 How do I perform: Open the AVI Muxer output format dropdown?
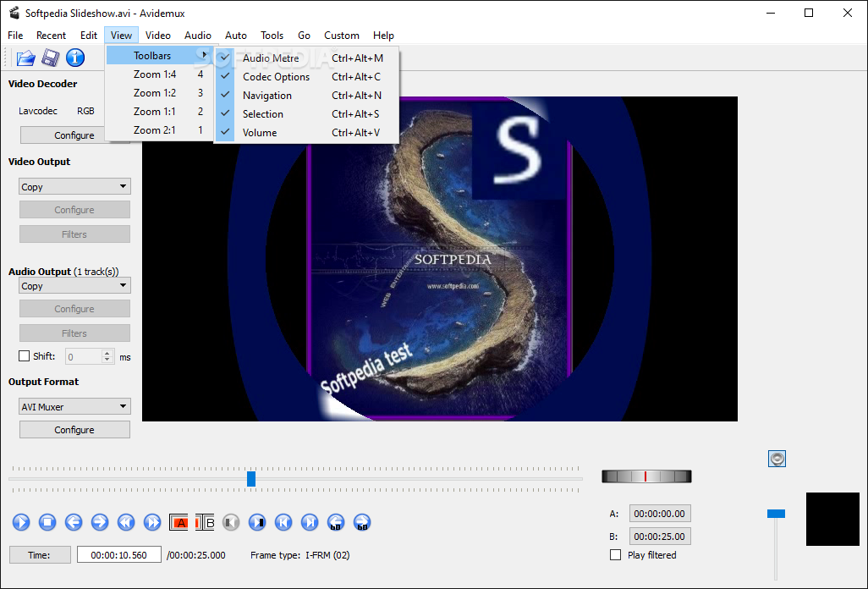(x=74, y=406)
